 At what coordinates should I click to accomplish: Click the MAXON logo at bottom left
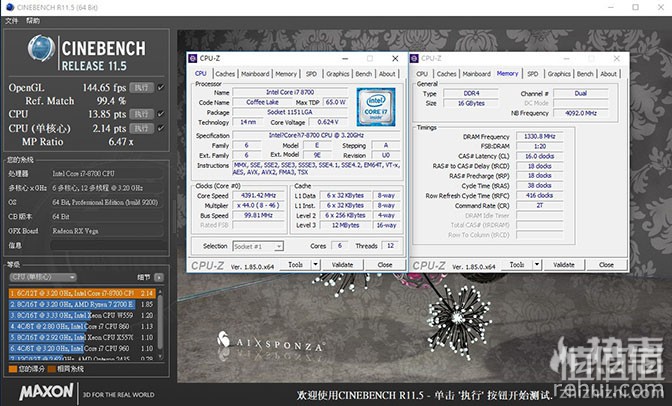click(x=46, y=391)
